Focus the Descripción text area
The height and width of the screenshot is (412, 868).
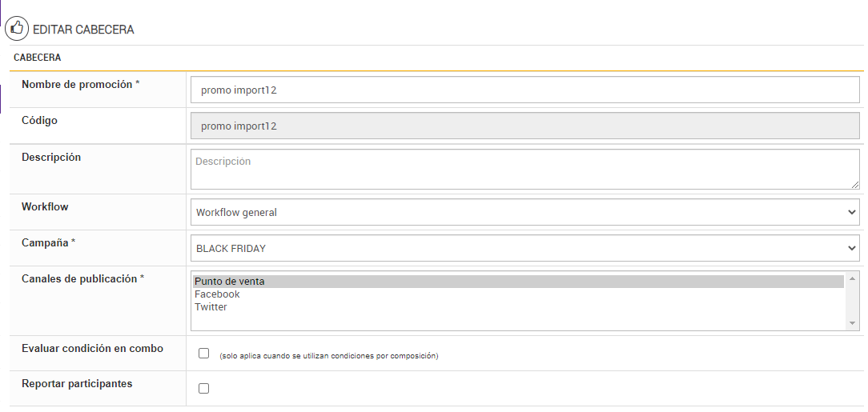[x=524, y=169]
